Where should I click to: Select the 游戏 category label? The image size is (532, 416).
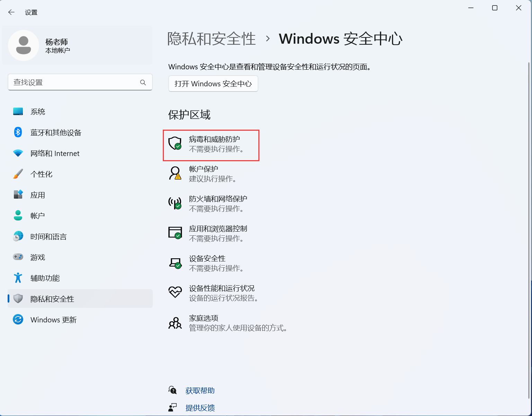point(38,257)
